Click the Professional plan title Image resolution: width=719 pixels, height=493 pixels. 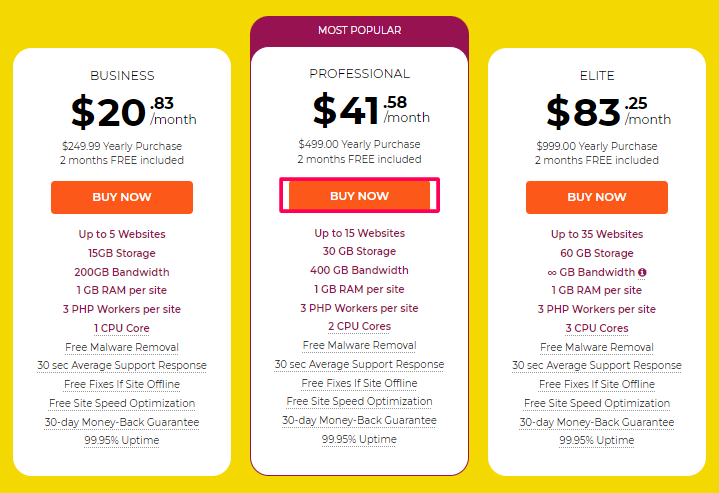[360, 74]
